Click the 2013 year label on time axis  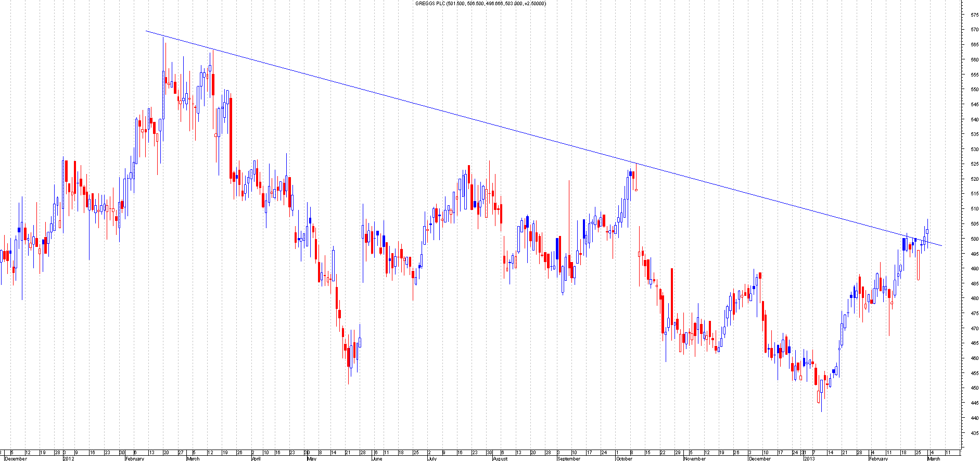click(809, 458)
